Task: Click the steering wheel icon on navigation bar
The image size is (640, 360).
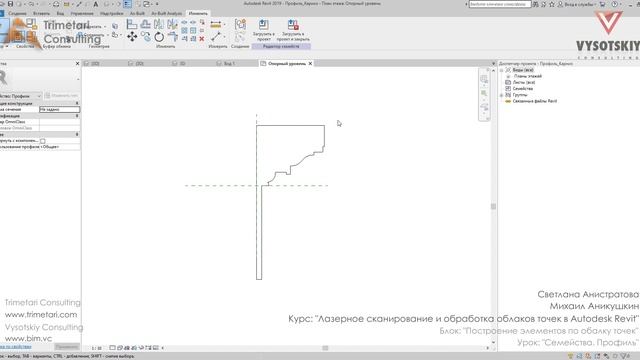Action: point(484,79)
